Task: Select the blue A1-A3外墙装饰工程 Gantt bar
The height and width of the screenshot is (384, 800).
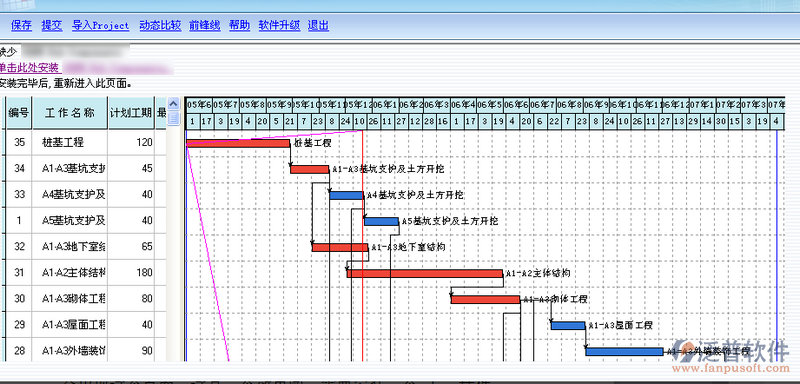Action: click(624, 351)
